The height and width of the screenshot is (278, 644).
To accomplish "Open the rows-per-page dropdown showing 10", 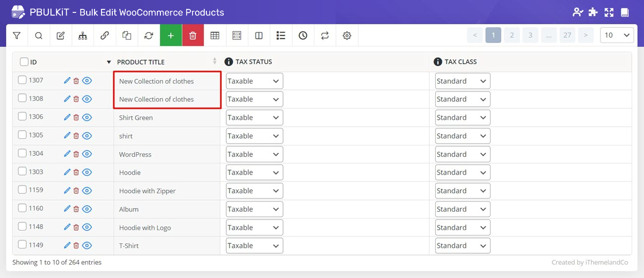I will (x=617, y=35).
